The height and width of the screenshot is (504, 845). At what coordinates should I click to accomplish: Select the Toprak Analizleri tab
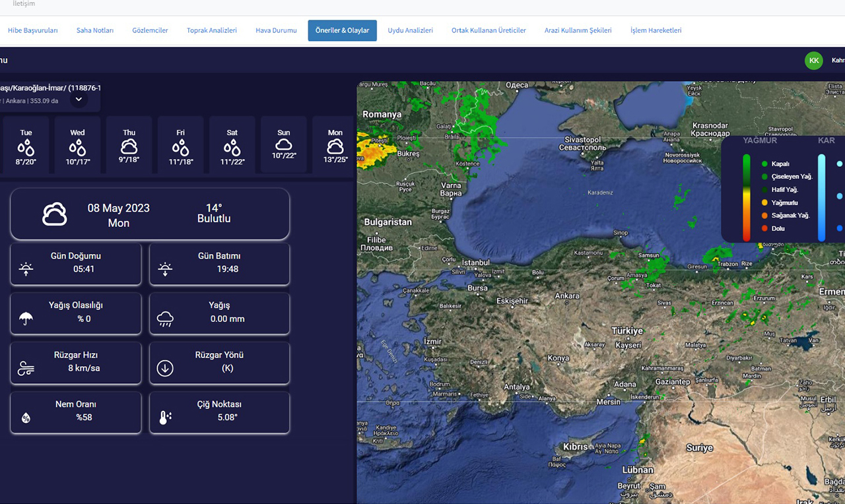212,30
